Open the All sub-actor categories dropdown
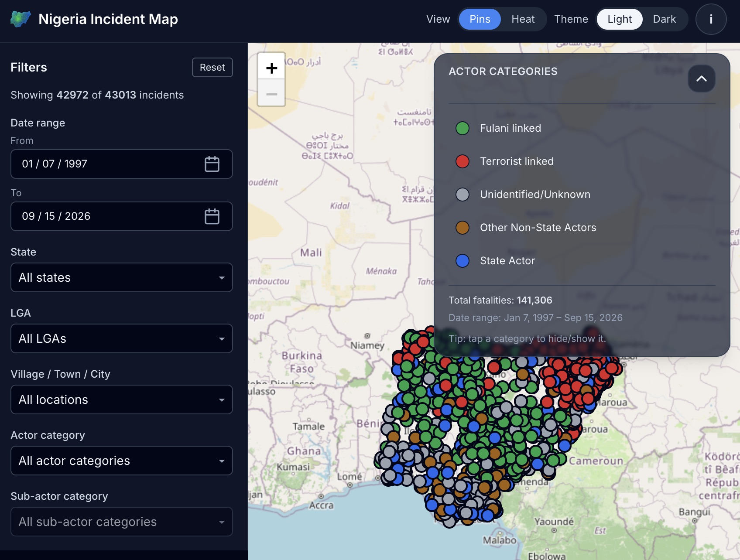This screenshot has width=740, height=560. click(122, 522)
